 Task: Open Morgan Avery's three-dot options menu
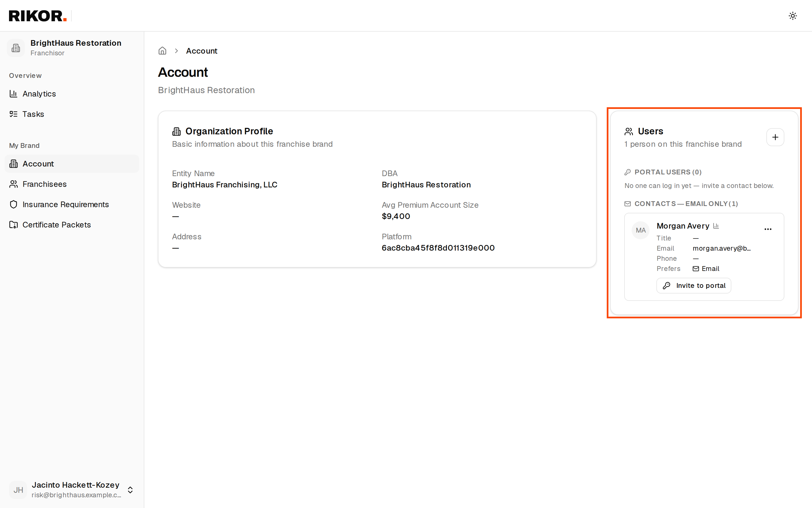point(768,229)
